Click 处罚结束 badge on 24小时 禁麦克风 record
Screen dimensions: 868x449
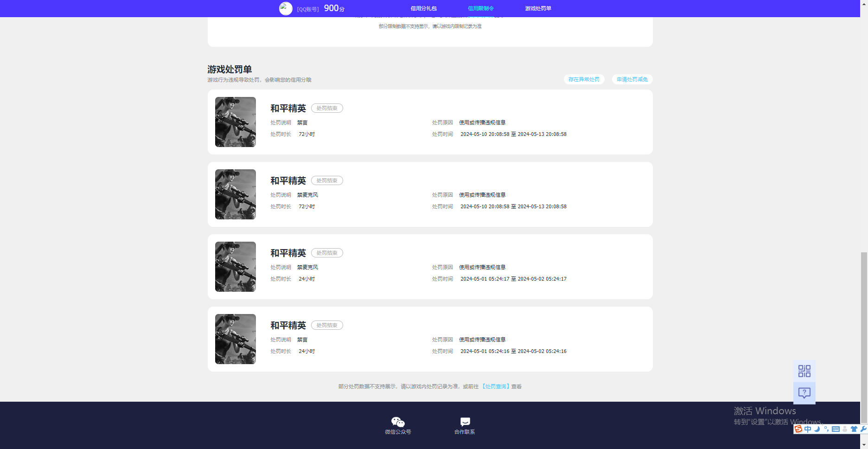point(327,253)
